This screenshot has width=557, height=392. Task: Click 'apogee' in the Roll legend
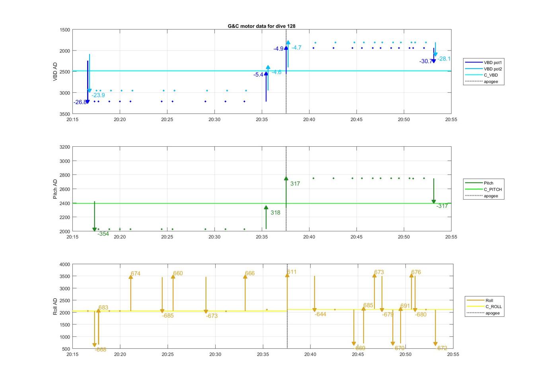pyautogui.click(x=483, y=313)
